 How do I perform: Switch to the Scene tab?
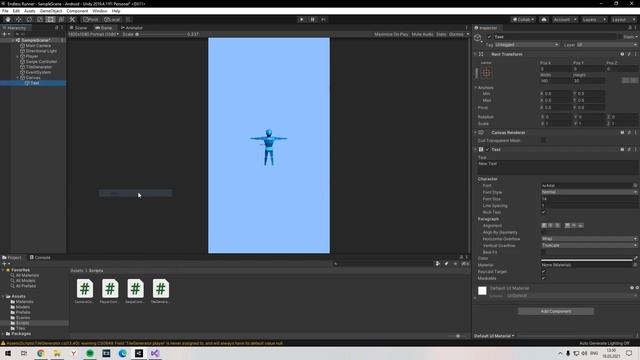click(x=78, y=28)
